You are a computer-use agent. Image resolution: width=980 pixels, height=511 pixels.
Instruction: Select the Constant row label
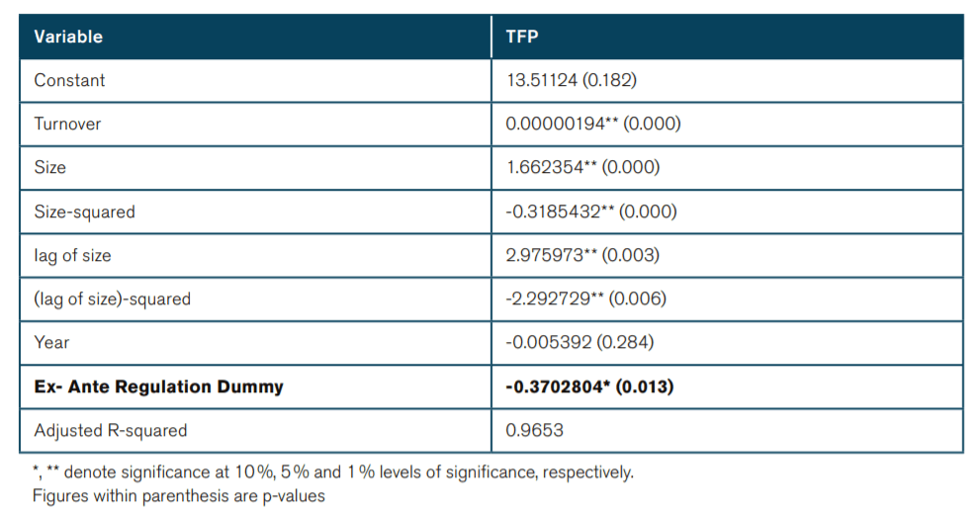(x=69, y=80)
